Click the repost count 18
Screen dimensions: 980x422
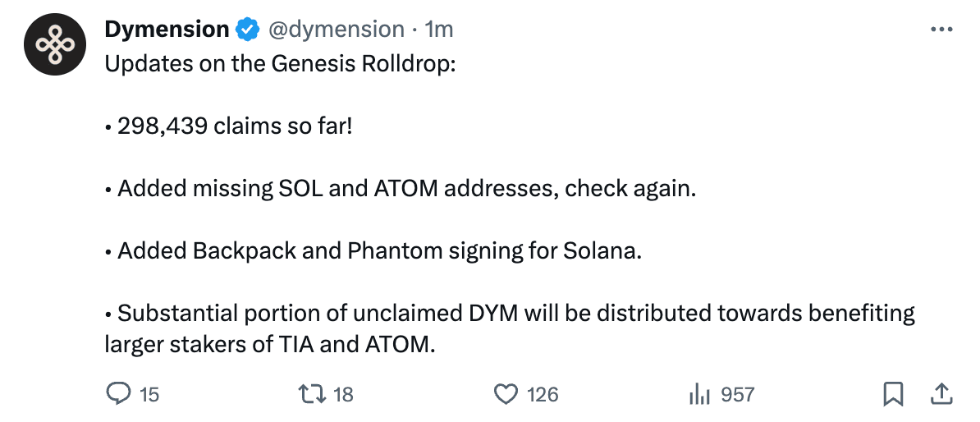pyautogui.click(x=343, y=394)
